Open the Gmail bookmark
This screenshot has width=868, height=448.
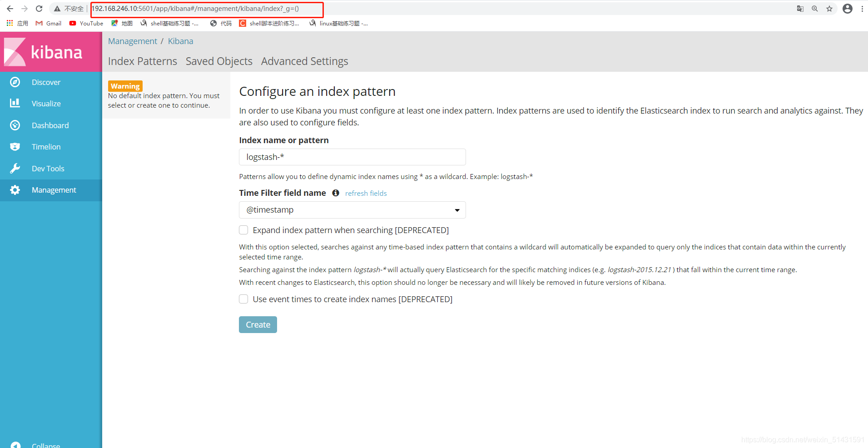click(x=49, y=23)
